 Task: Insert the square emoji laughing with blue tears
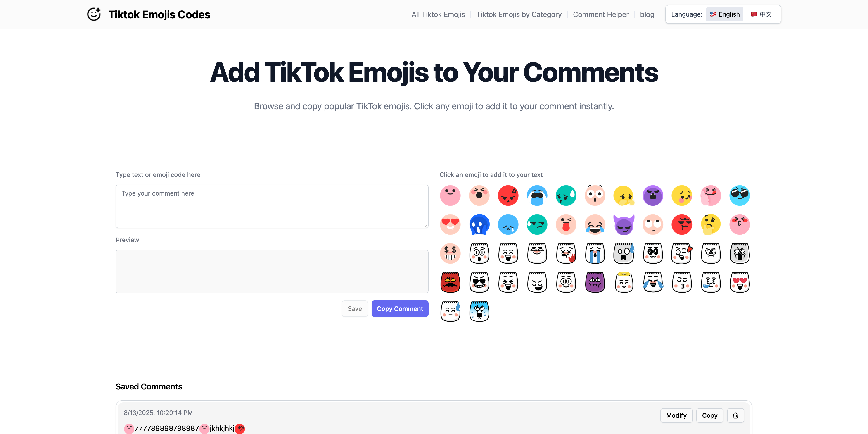[653, 282]
